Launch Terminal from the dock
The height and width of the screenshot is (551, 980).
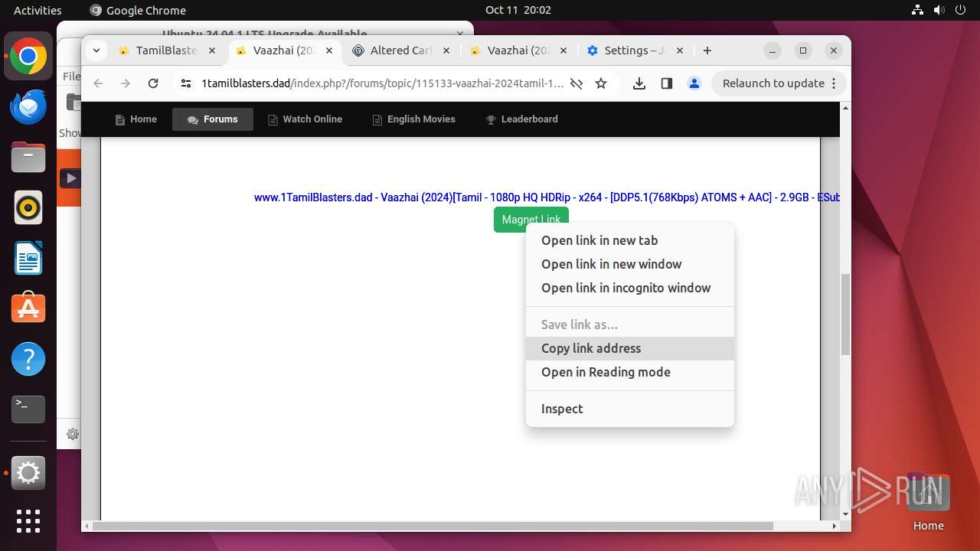[28, 409]
